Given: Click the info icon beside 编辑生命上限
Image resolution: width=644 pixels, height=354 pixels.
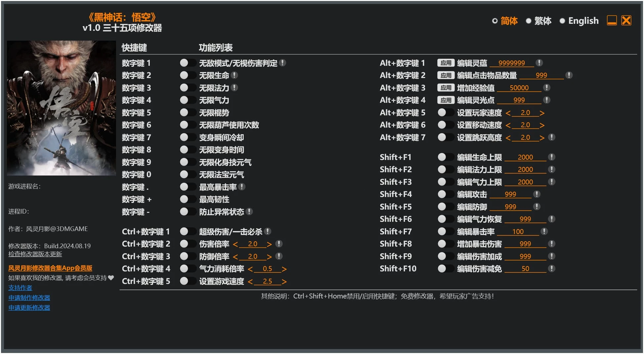Looking at the screenshot, I should tap(551, 157).
